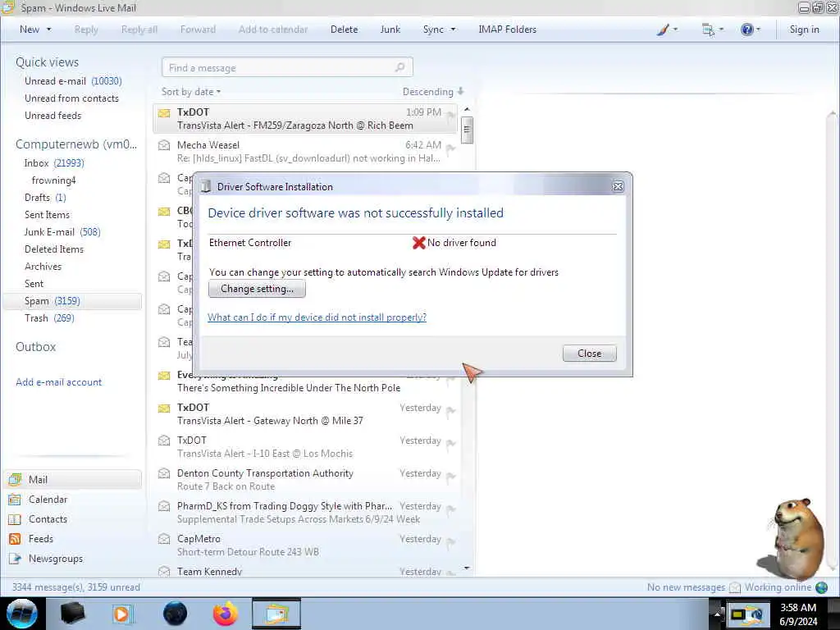Flag the Denton County message
Viewport: 840px width, 630px height.
(x=450, y=477)
